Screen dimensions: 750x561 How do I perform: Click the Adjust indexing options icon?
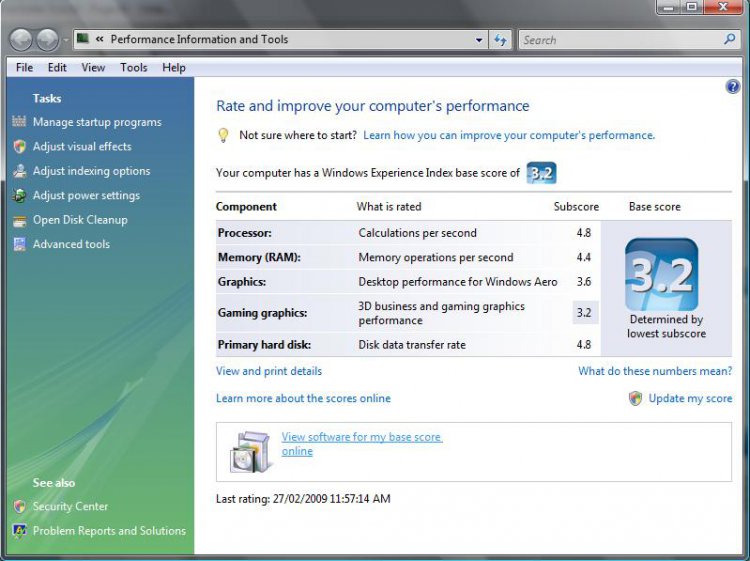click(20, 171)
